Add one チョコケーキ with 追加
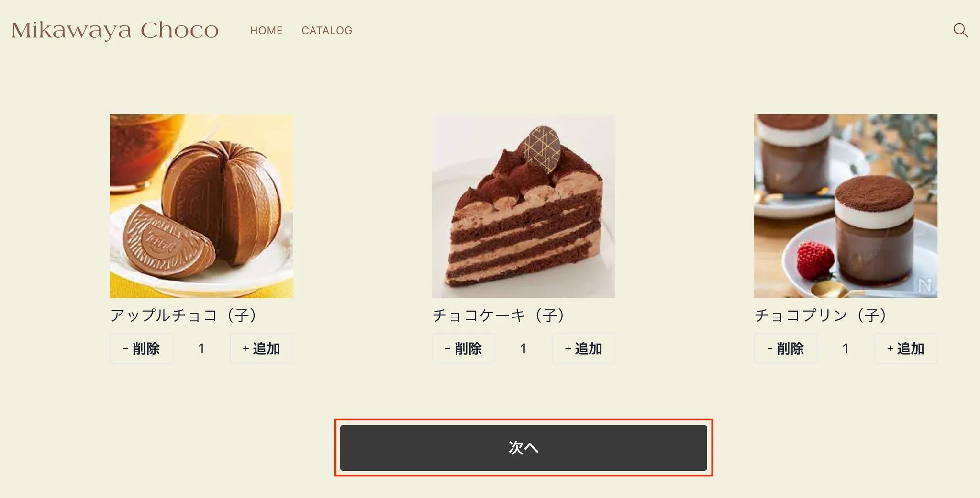This screenshot has height=498, width=980. click(584, 349)
